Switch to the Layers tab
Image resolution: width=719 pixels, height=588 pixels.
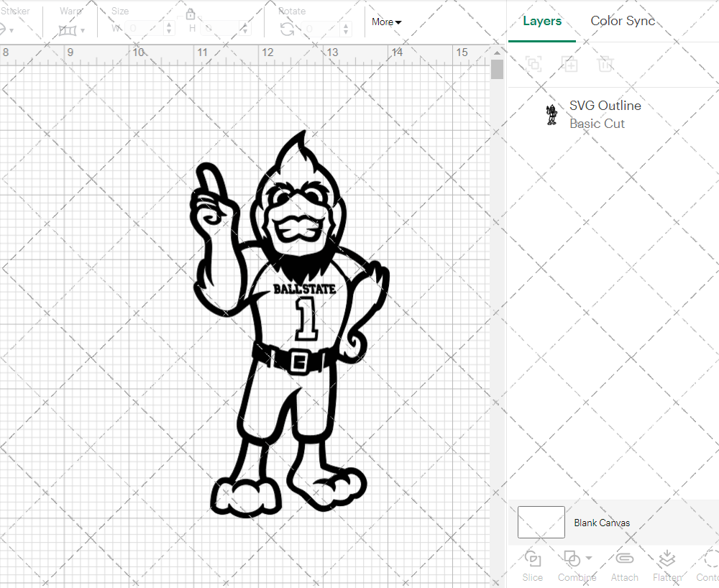click(542, 21)
